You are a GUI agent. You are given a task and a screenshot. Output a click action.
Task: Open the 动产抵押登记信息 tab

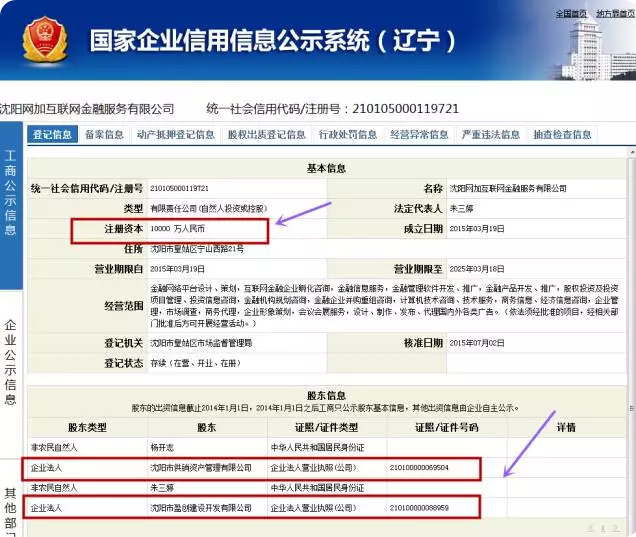click(x=176, y=134)
